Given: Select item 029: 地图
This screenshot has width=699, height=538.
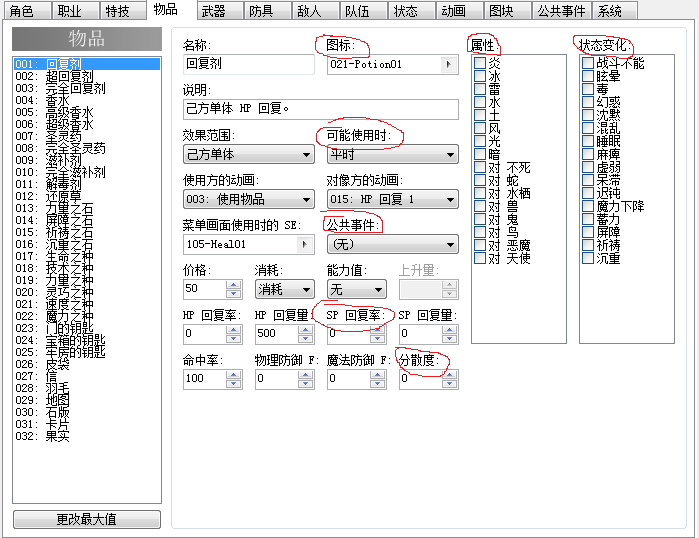Looking at the screenshot, I should 87,400.
